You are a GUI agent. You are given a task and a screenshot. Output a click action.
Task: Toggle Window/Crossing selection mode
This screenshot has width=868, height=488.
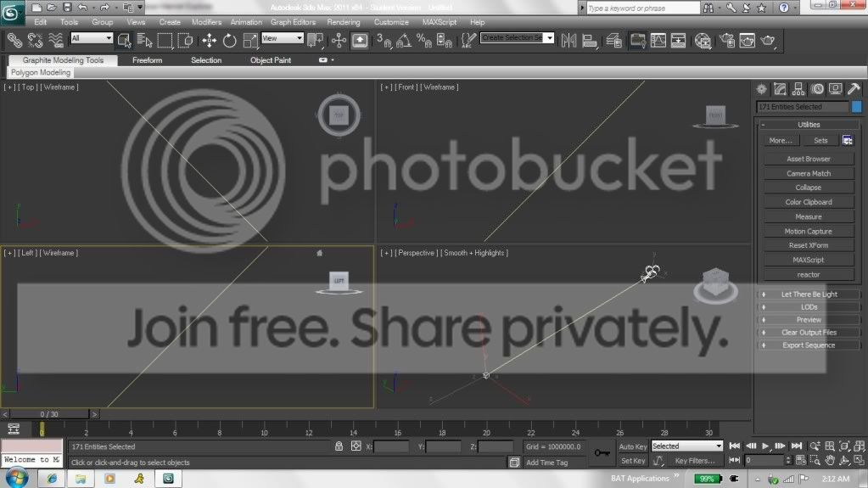tap(186, 41)
